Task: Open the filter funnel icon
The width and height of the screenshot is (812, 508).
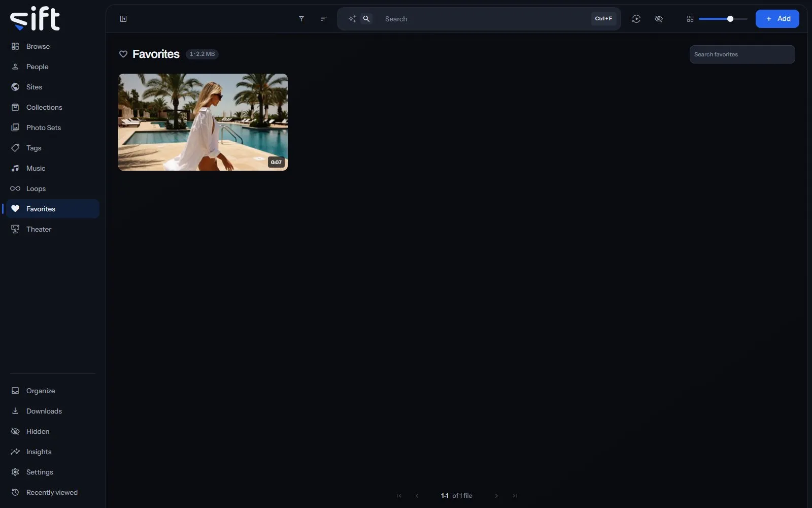Action: [x=301, y=19]
